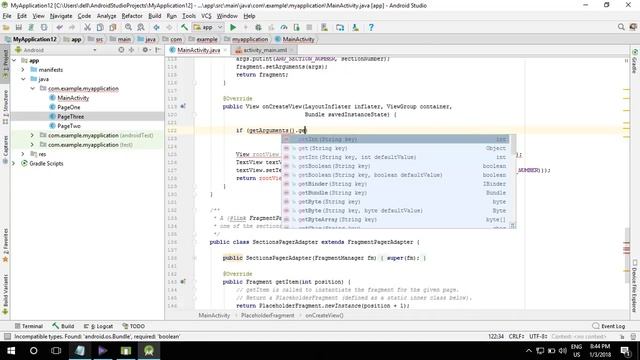Open the Terminal tool window
Viewport: 640px width, 360px height.
[29, 326]
